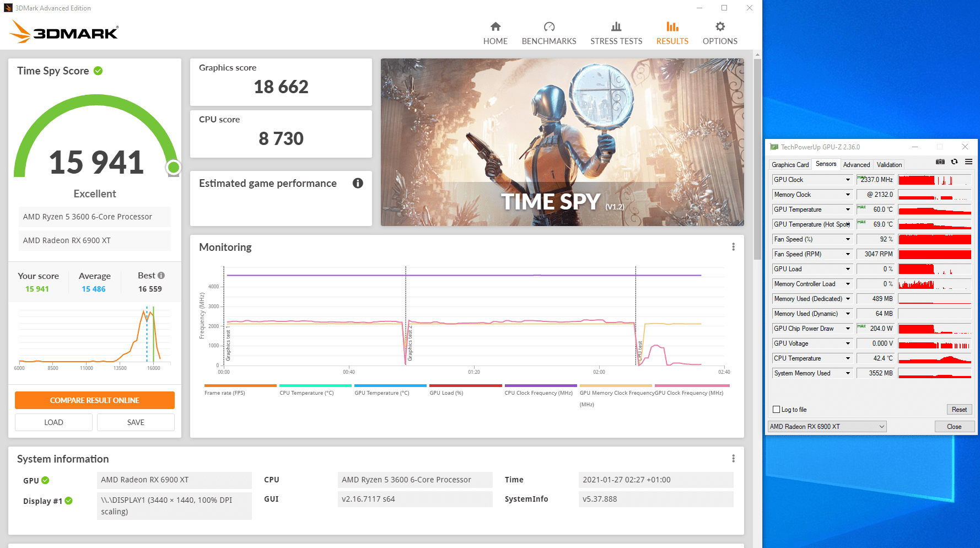This screenshot has width=980, height=548.
Task: Expand the GPU Chip Power Draw dropdown
Action: (x=848, y=329)
